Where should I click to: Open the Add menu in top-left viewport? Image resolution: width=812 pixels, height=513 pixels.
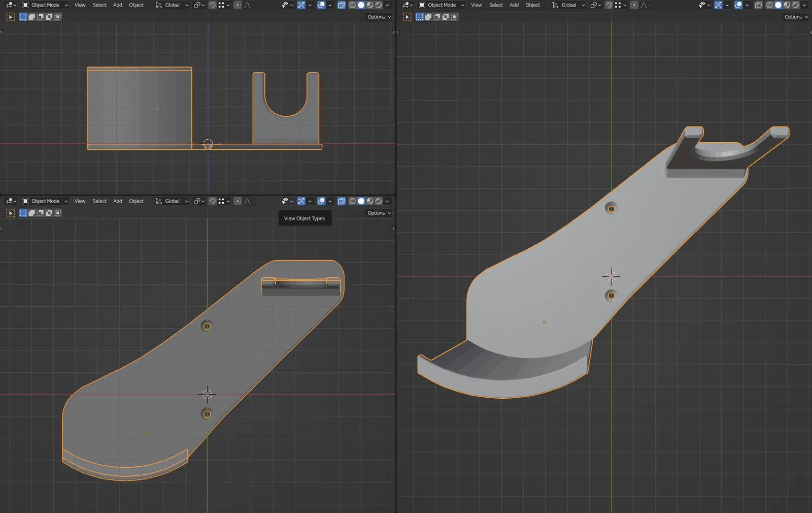117,5
